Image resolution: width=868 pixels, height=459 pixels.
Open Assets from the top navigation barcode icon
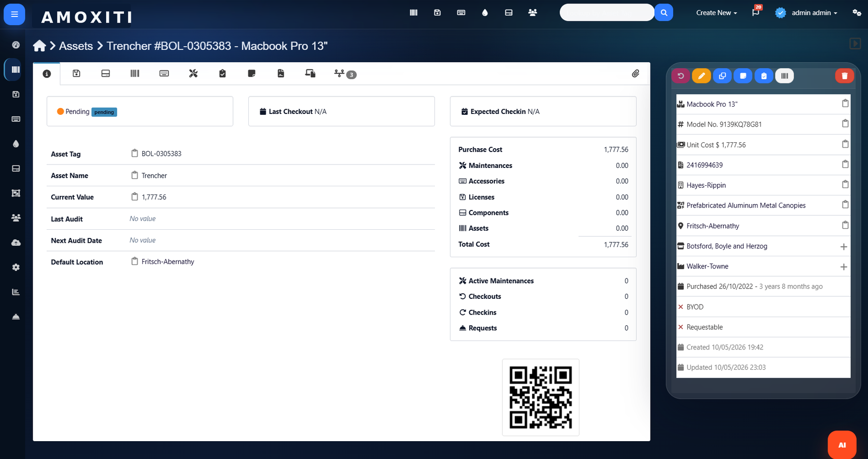click(x=414, y=13)
